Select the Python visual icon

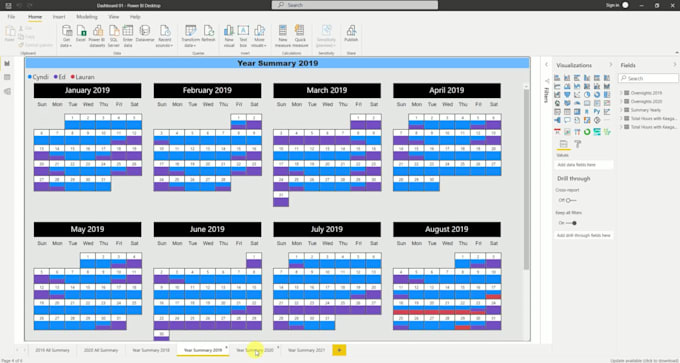[597, 111]
